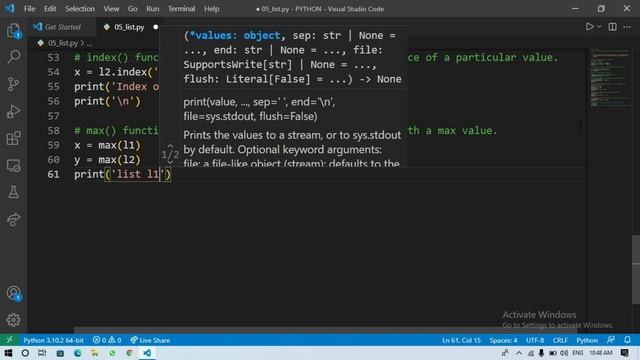Viewport: 640px width, 360px height.
Task: Open the Explorer view in activity bar
Action: [13, 31]
